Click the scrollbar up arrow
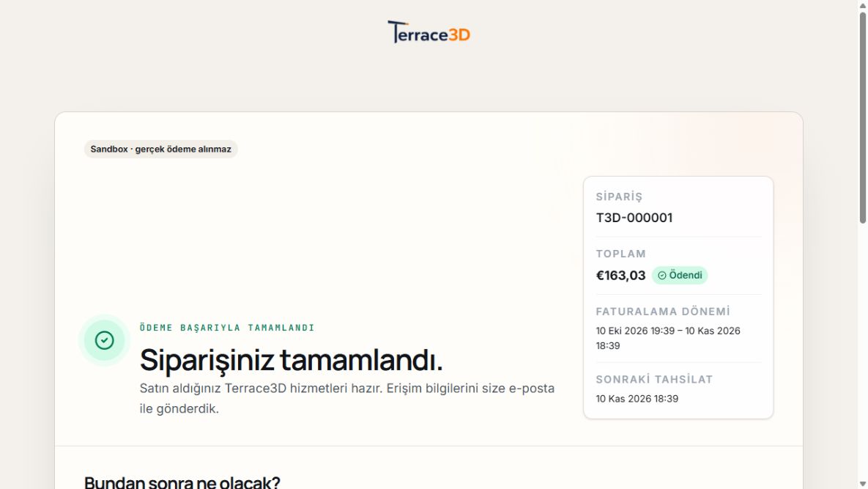This screenshot has width=868, height=489. pos(862,4)
